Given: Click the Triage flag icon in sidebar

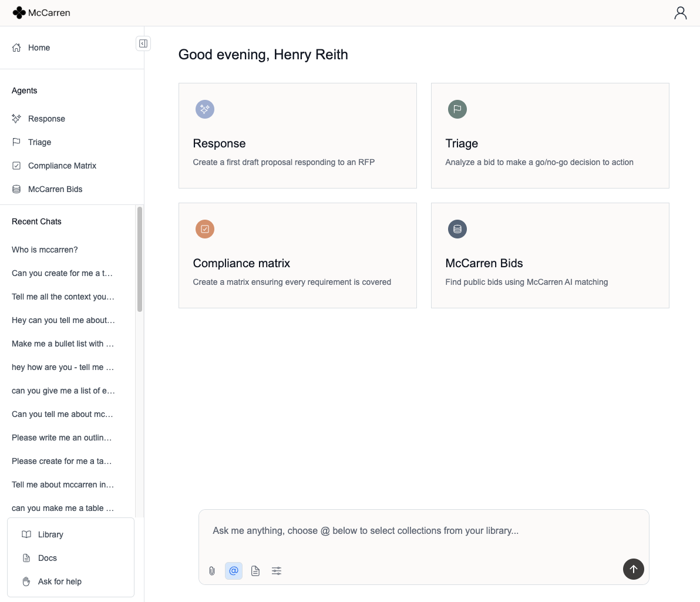Looking at the screenshot, I should point(16,142).
